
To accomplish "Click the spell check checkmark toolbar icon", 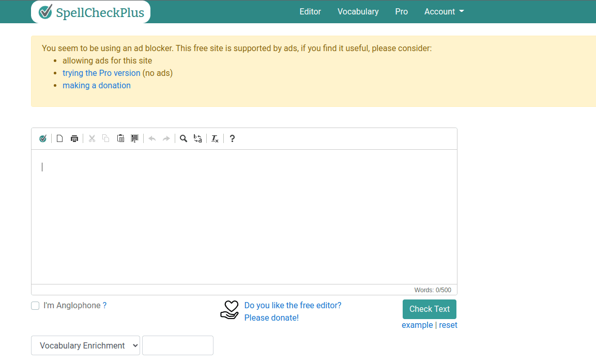I will [x=43, y=138].
